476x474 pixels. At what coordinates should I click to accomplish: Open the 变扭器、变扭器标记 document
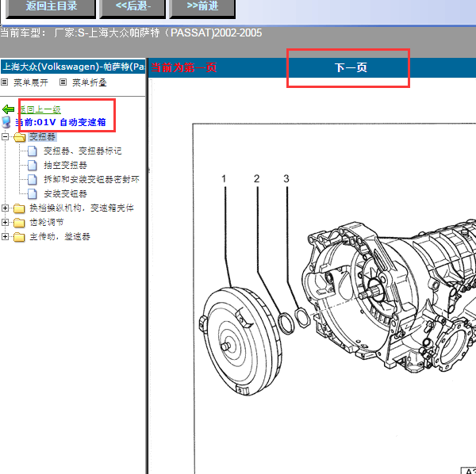83,151
